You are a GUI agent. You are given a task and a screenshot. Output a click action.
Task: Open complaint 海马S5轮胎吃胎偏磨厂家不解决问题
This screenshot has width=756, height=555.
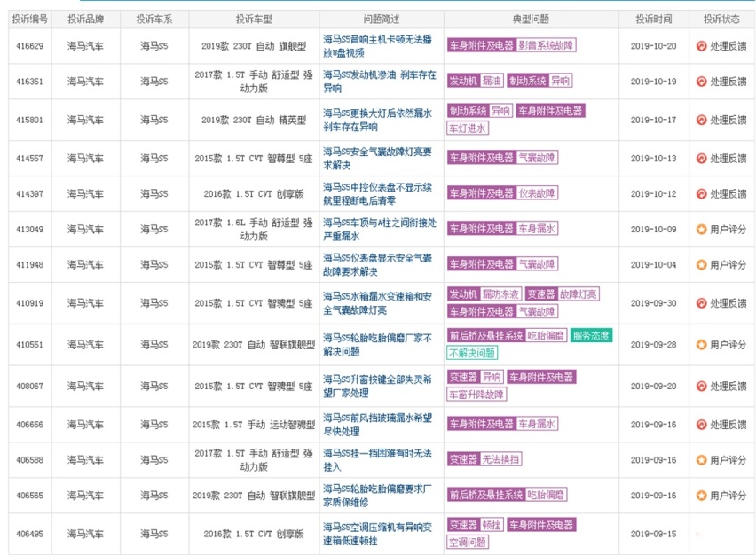click(x=377, y=345)
